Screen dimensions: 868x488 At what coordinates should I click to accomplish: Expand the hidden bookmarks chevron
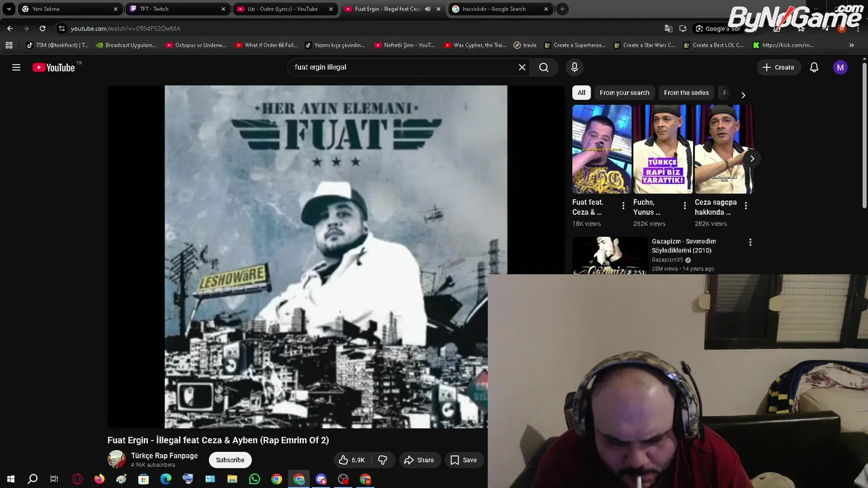(851, 45)
